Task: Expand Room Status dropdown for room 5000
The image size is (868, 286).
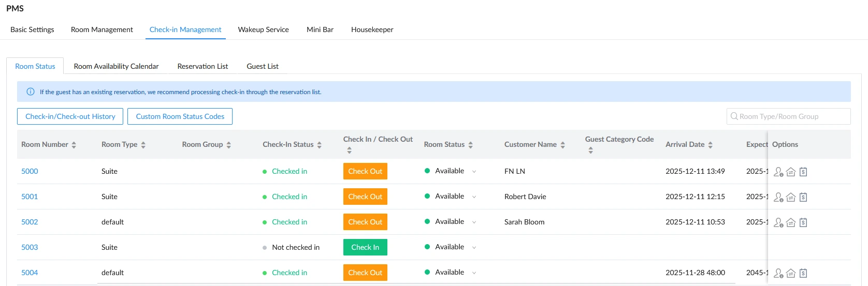Action: click(474, 172)
